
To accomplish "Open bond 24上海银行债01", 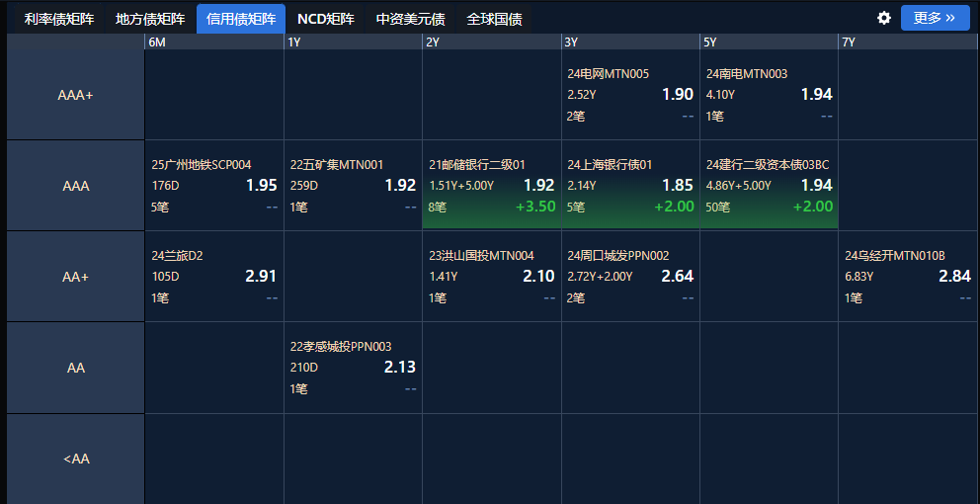I will pyautogui.click(x=610, y=165).
